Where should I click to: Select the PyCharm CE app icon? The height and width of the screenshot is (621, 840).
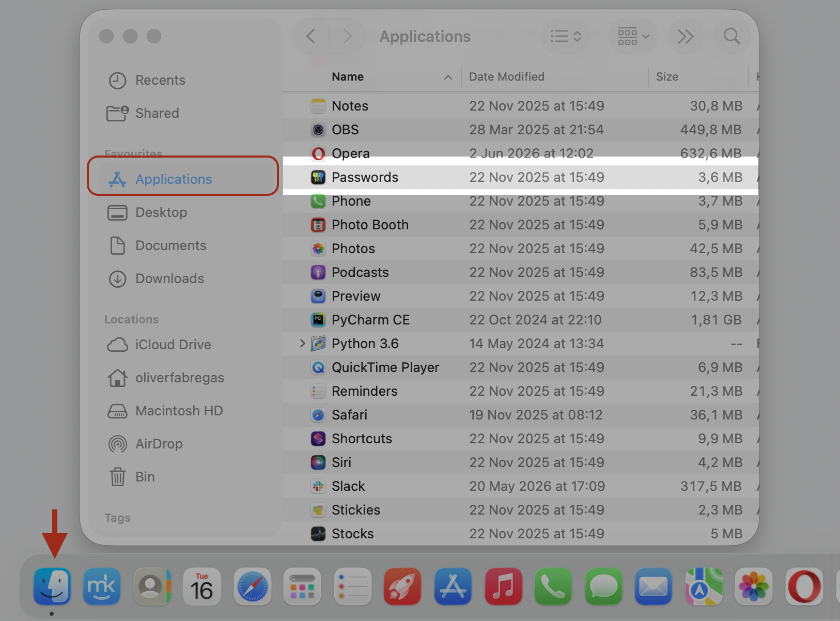pos(318,320)
